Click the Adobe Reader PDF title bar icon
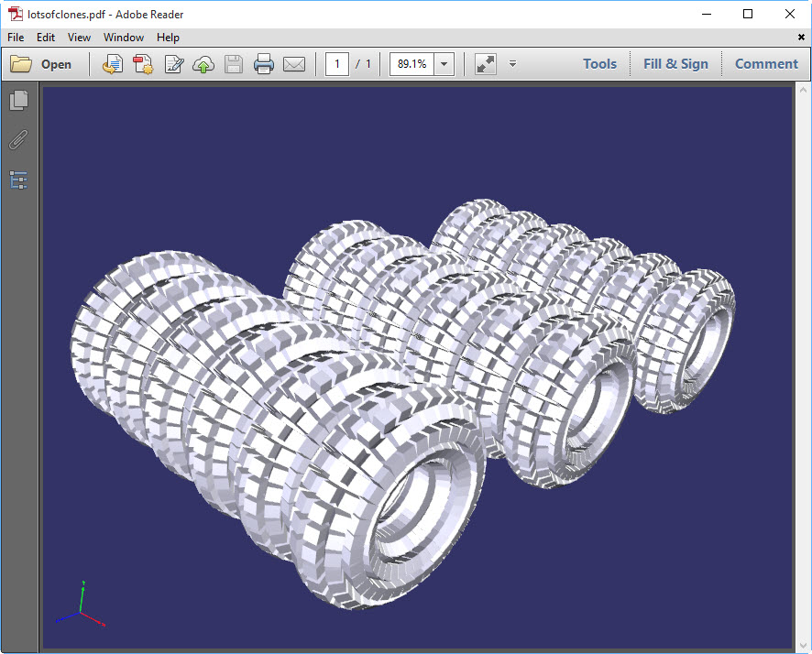 pos(16,14)
